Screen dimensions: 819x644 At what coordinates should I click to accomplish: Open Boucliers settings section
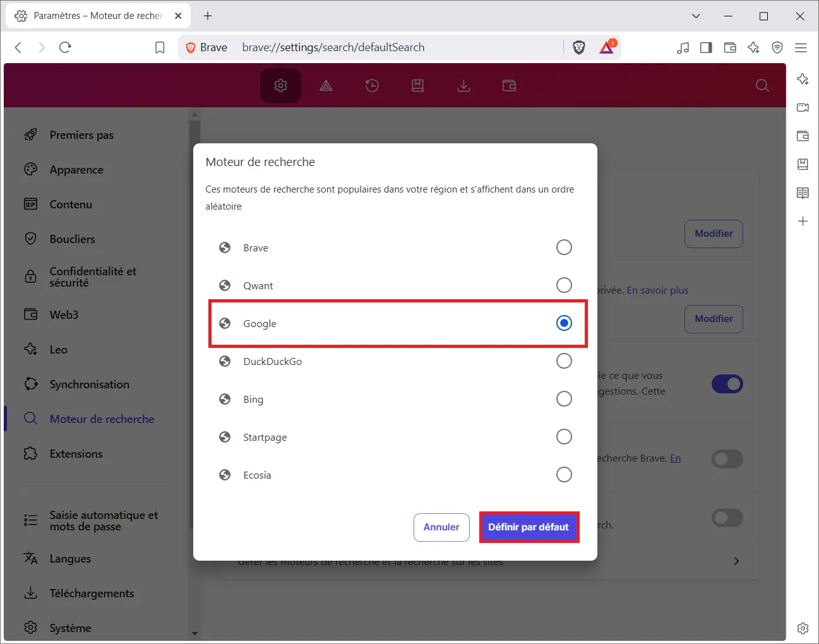73,239
